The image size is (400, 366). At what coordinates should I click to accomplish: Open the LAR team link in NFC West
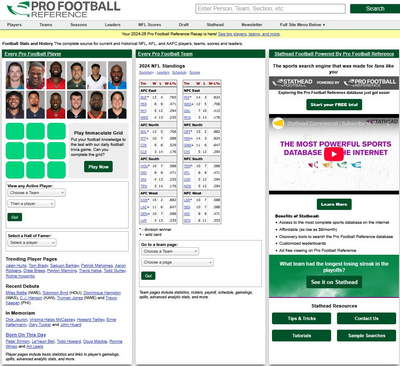187,200
